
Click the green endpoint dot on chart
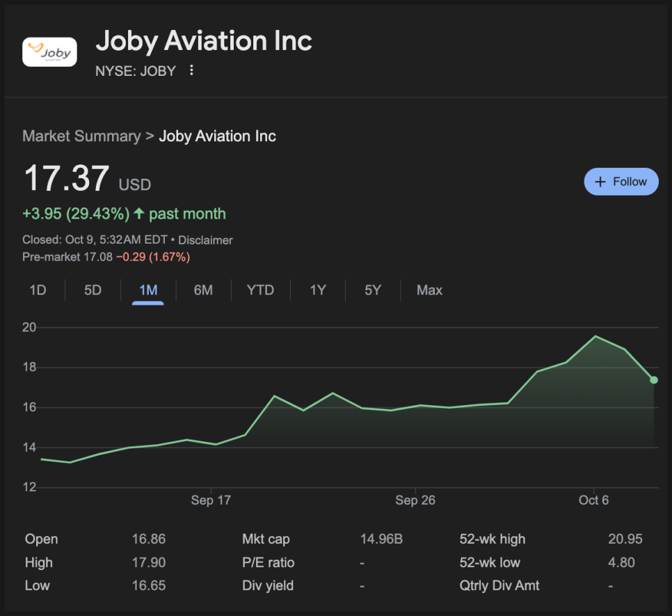[x=654, y=380]
